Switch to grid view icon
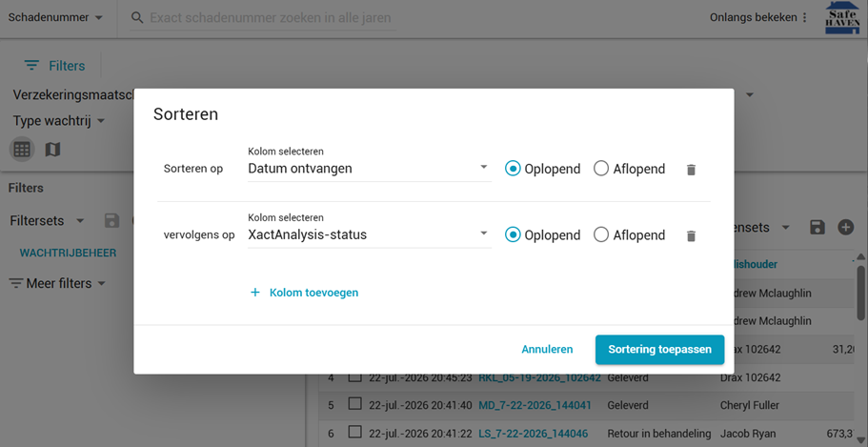The image size is (868, 447). click(x=22, y=150)
